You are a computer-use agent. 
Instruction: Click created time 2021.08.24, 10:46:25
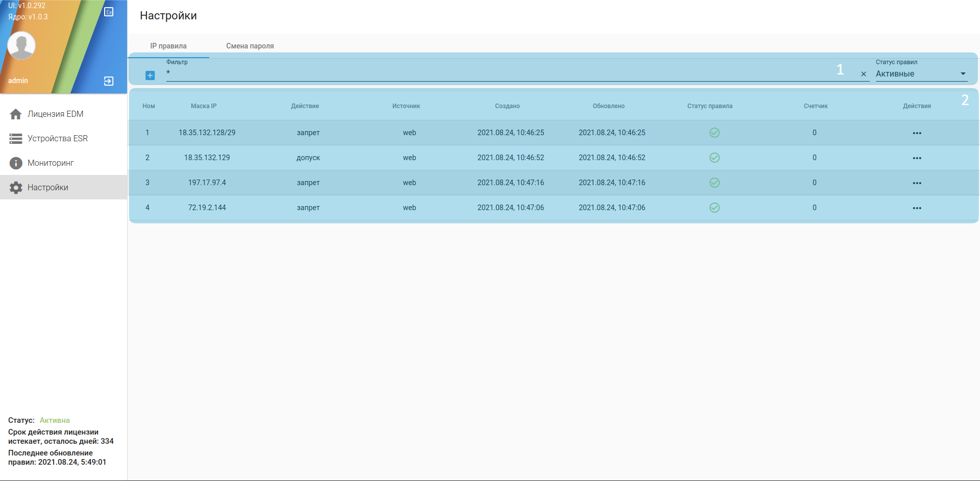511,133
